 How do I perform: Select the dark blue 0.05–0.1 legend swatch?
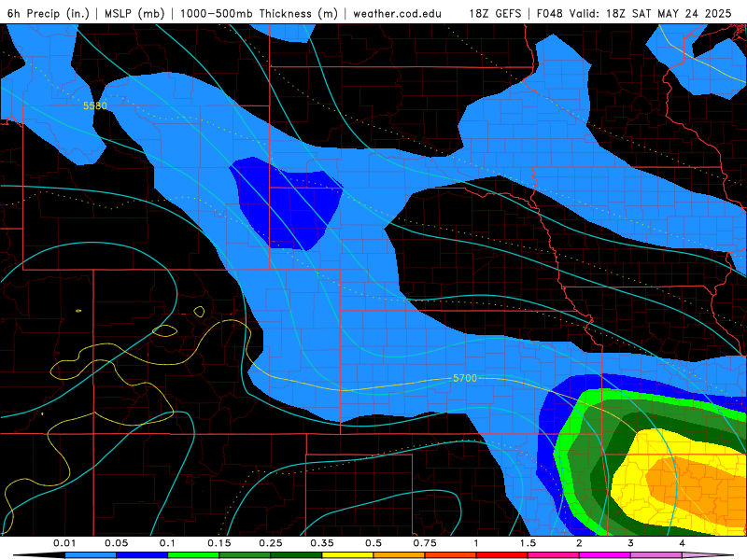coord(142,555)
